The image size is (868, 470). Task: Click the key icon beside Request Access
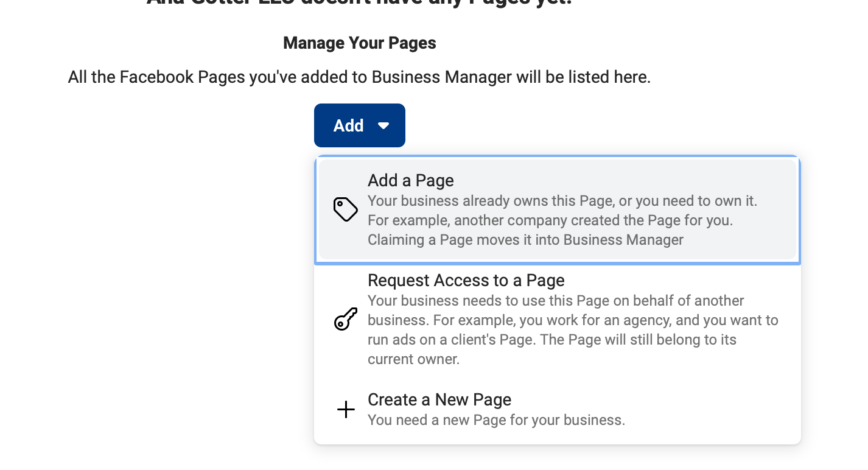tap(345, 319)
